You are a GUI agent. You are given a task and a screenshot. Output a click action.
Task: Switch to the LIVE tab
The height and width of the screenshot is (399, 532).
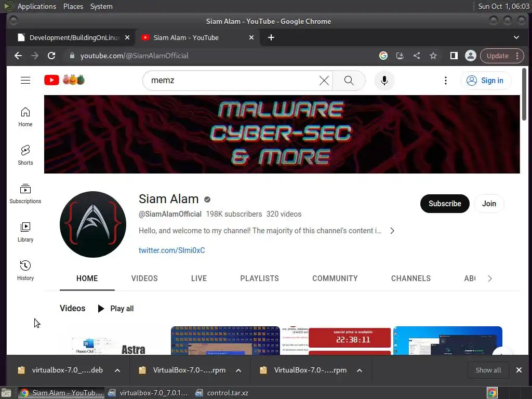199,278
